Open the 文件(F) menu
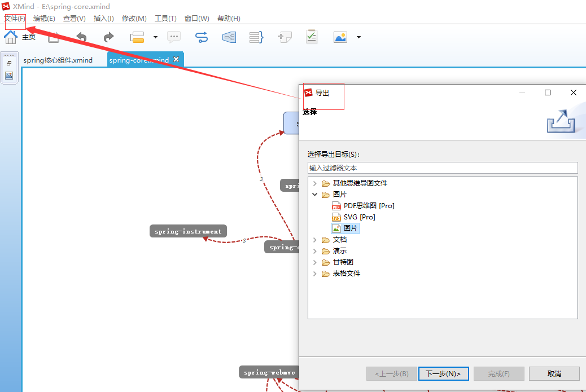The image size is (586, 392). tap(15, 19)
